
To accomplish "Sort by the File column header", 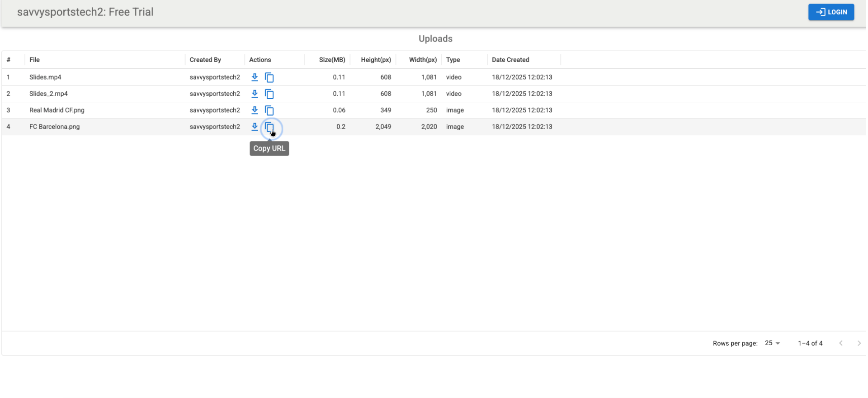I will tap(34, 60).
